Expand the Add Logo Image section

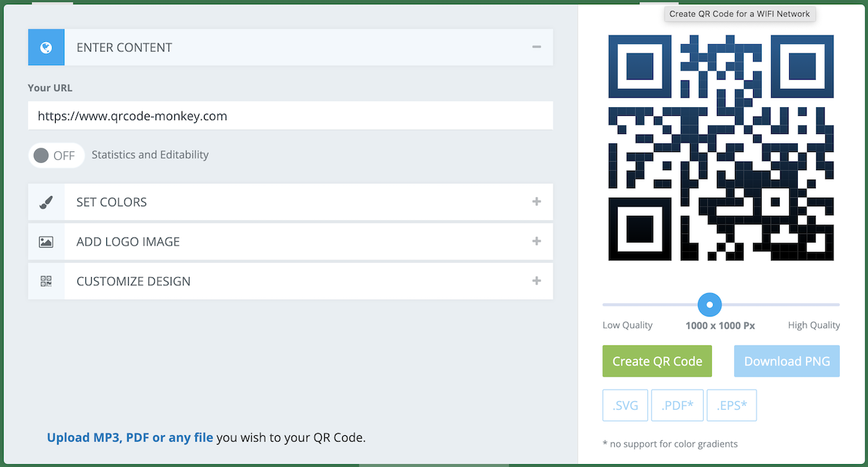click(x=537, y=241)
